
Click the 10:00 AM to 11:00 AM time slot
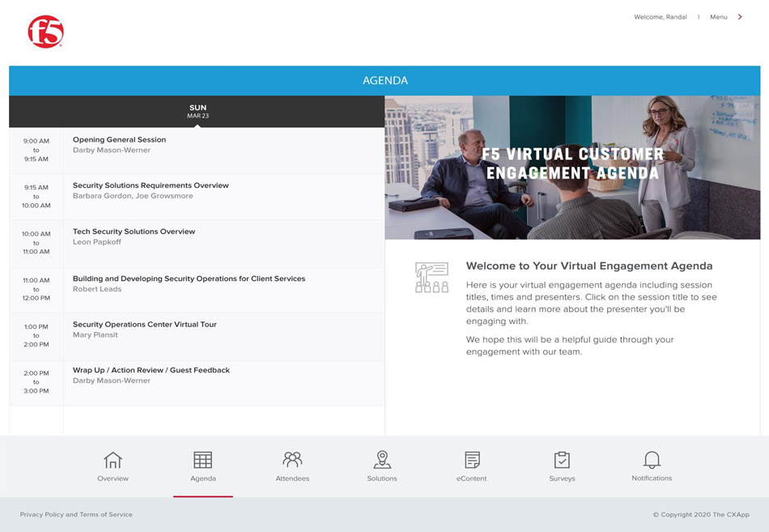point(36,242)
